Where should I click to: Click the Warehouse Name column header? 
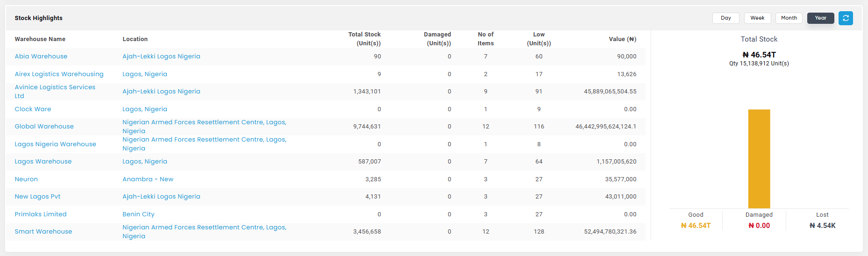pos(40,39)
